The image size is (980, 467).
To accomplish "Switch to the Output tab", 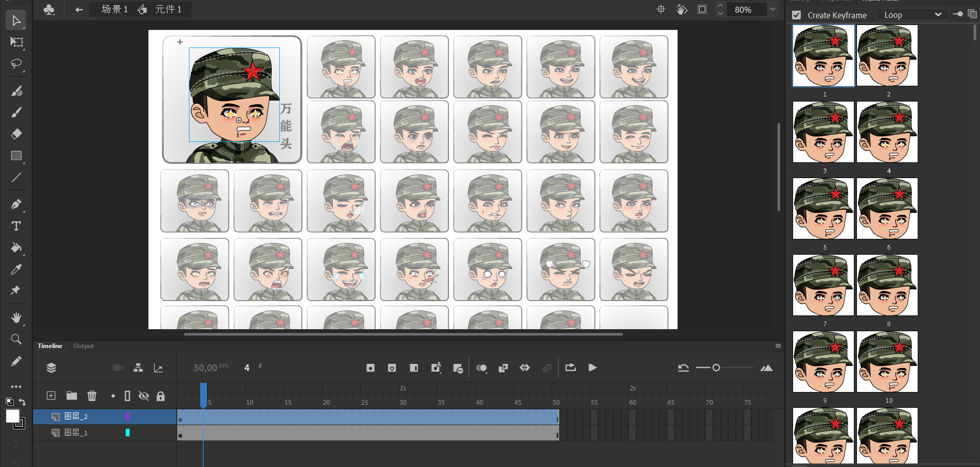I will coord(83,346).
